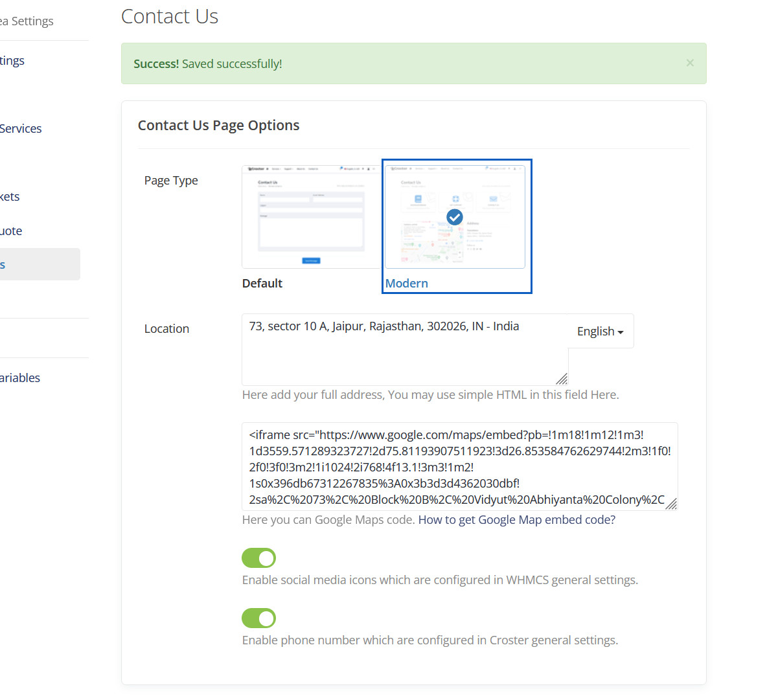Open the sidebar item ending in 'uote'
778x700 pixels.
coord(12,231)
